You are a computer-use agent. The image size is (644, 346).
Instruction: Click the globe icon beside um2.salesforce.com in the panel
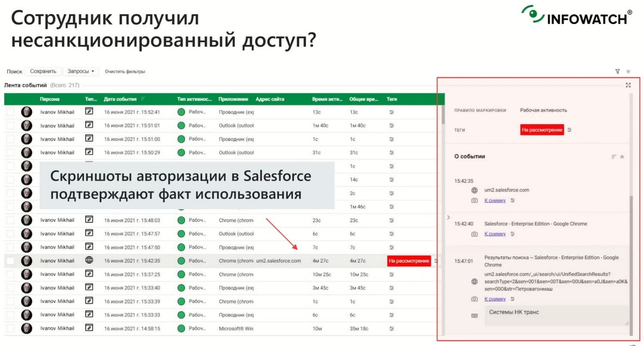(474, 190)
